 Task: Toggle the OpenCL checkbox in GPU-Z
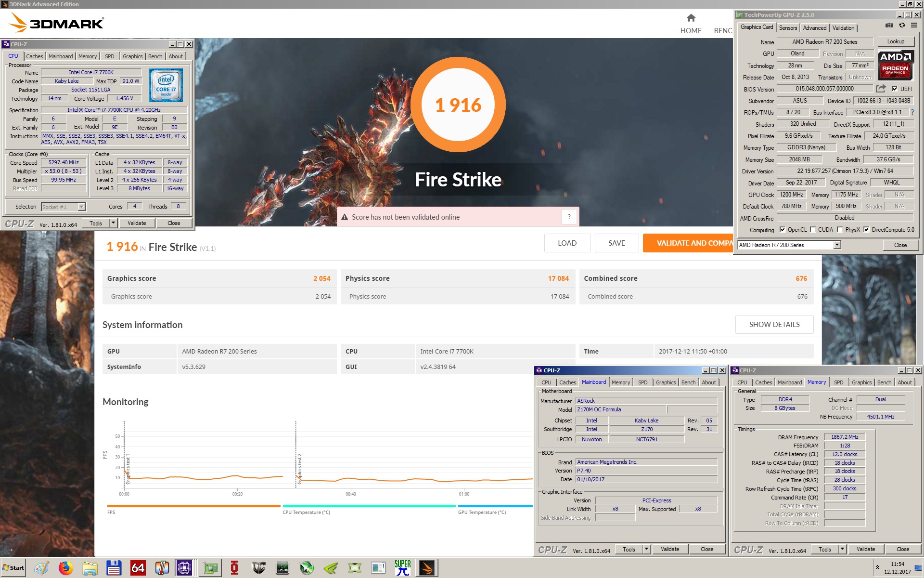[782, 230]
